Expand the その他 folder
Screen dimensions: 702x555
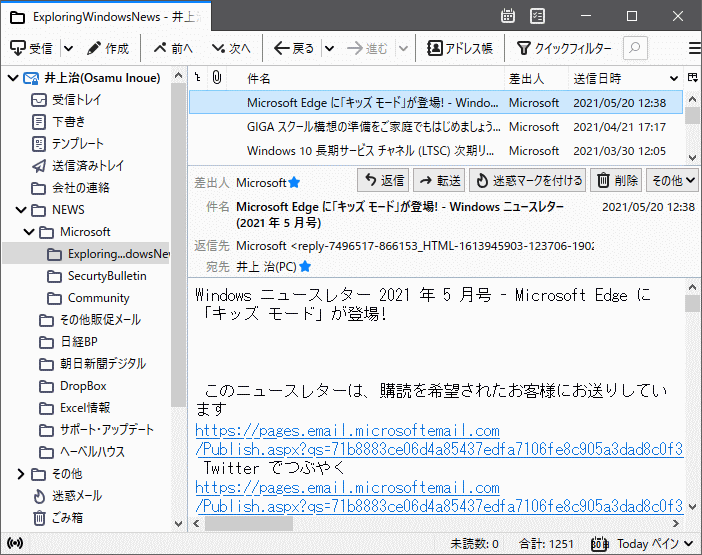(x=21, y=474)
